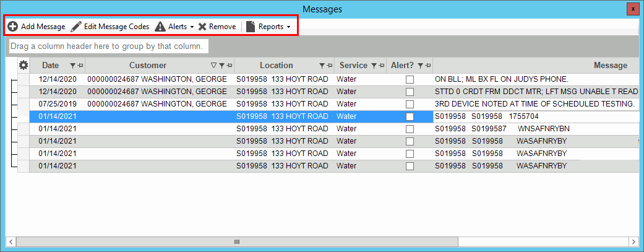Select the highlighted S019958 1755704 message
This screenshot has height=252, width=644.
pyautogui.click(x=486, y=117)
